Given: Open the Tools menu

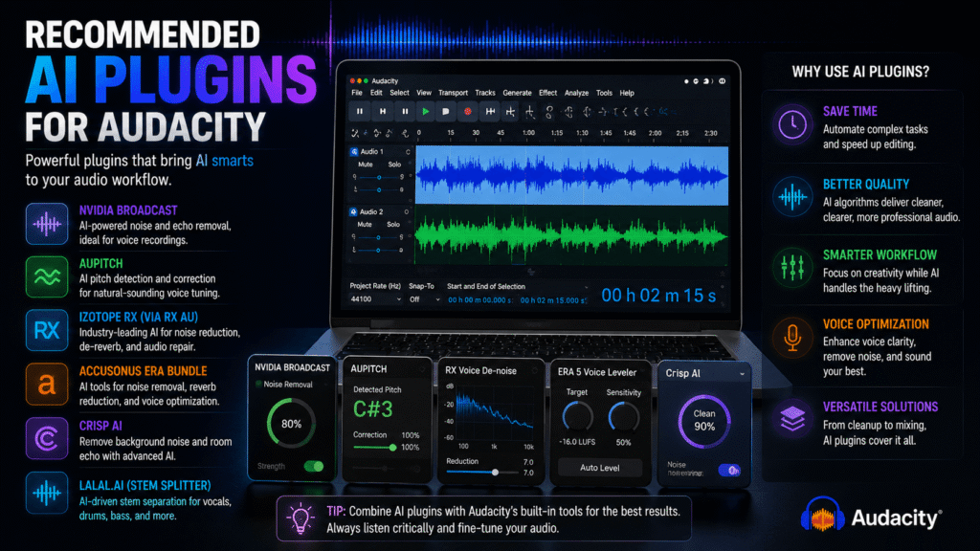Looking at the screenshot, I should [x=604, y=93].
